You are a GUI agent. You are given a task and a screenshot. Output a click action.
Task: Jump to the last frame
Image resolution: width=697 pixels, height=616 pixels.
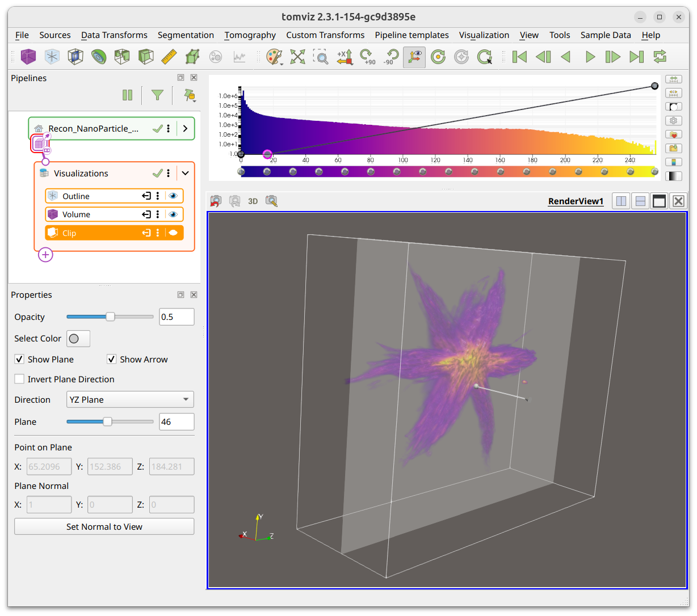(637, 56)
